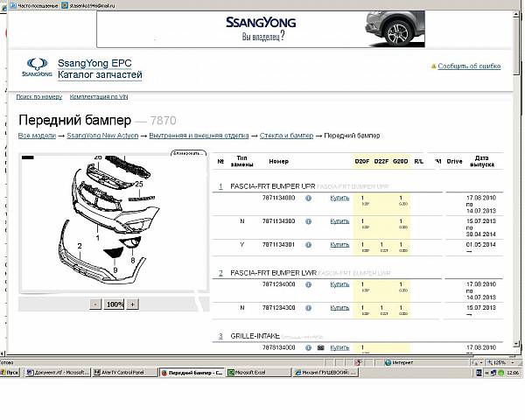Open interior and exterior trim breadcrumb
This screenshot has width=525, height=420.
coord(199,136)
